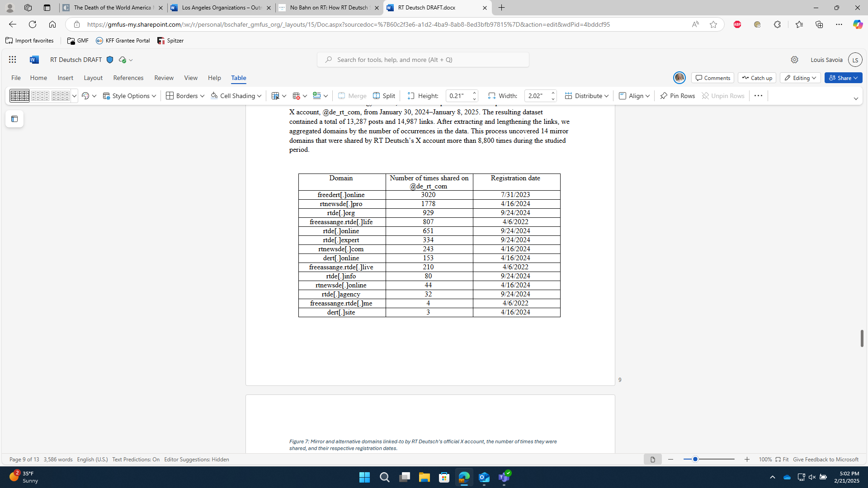Open the More options ellipsis in ribbon
Screen dimensions: 868x488
coord(758,96)
